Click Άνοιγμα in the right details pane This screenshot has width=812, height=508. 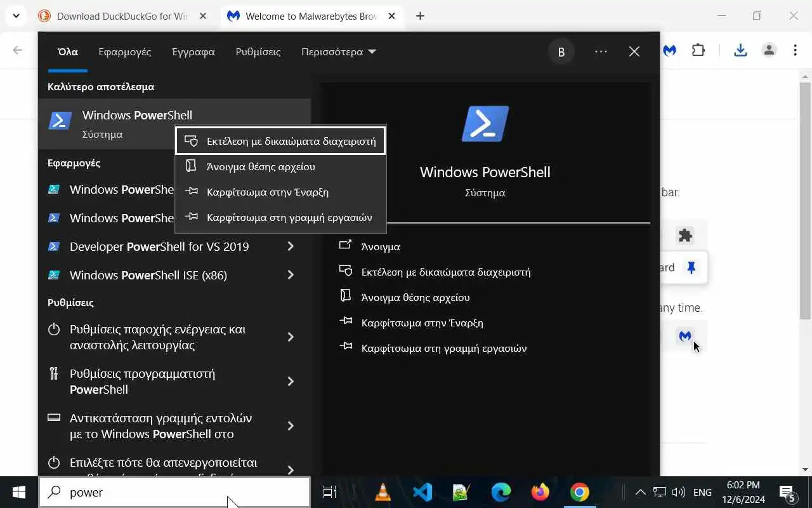(381, 246)
